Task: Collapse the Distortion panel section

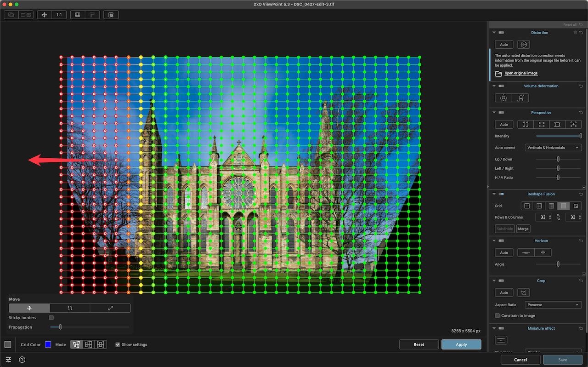Action: (x=494, y=33)
